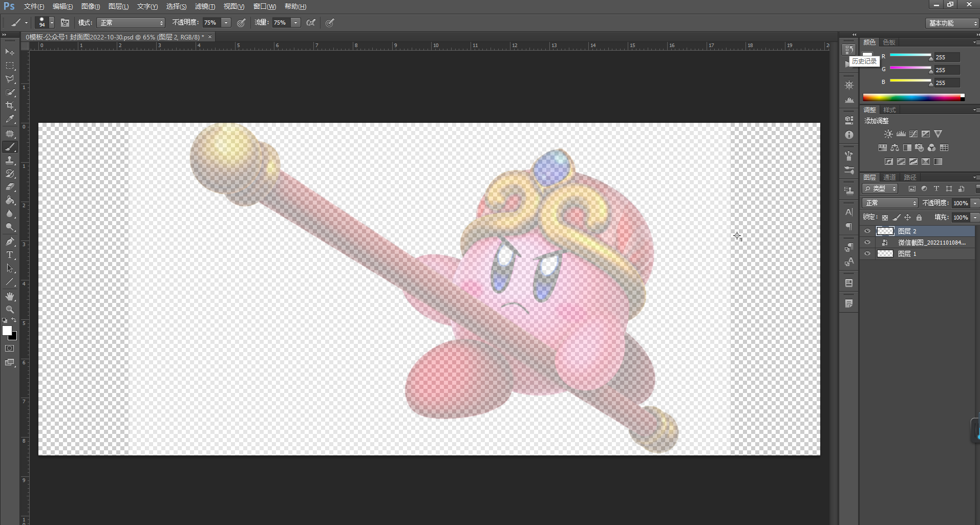Toggle lock all for layer

tap(919, 217)
